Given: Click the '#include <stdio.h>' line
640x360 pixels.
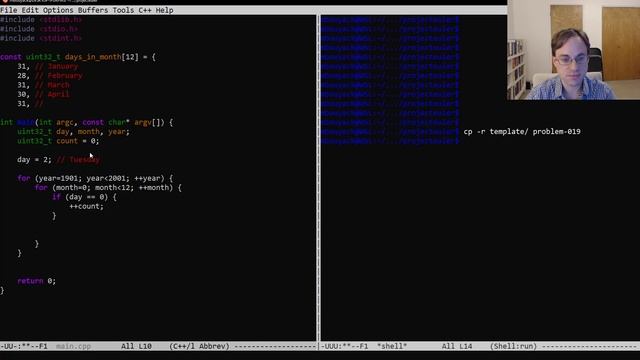Looking at the screenshot, I should (x=39, y=29).
